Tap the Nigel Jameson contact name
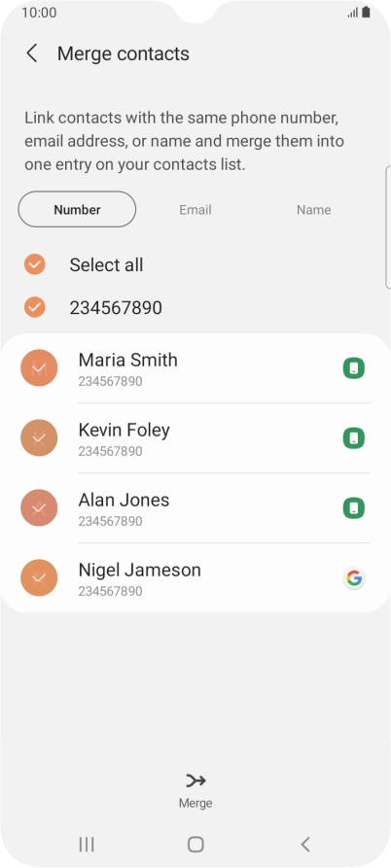 tap(139, 570)
